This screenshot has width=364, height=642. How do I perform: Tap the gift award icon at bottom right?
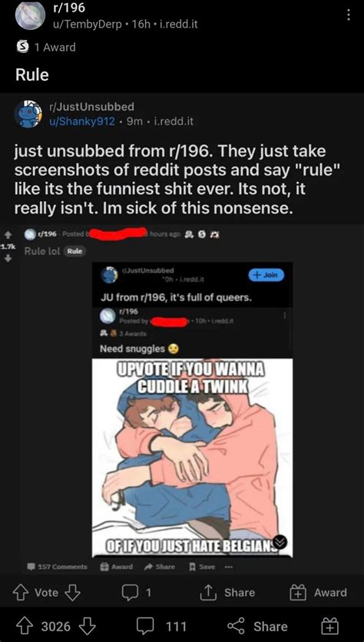point(329,626)
